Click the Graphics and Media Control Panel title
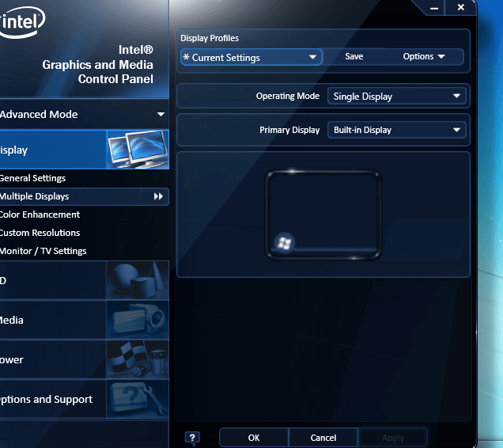The width and height of the screenshot is (503, 448). pos(97,65)
